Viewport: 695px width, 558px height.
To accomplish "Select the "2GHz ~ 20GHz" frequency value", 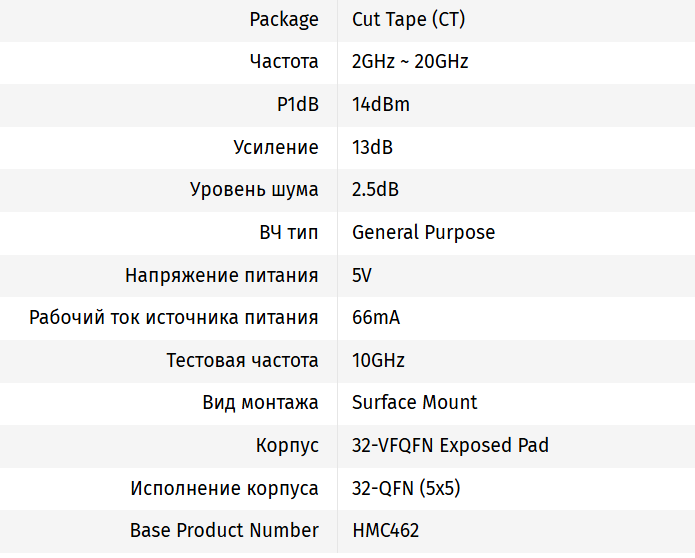I will [x=410, y=62].
